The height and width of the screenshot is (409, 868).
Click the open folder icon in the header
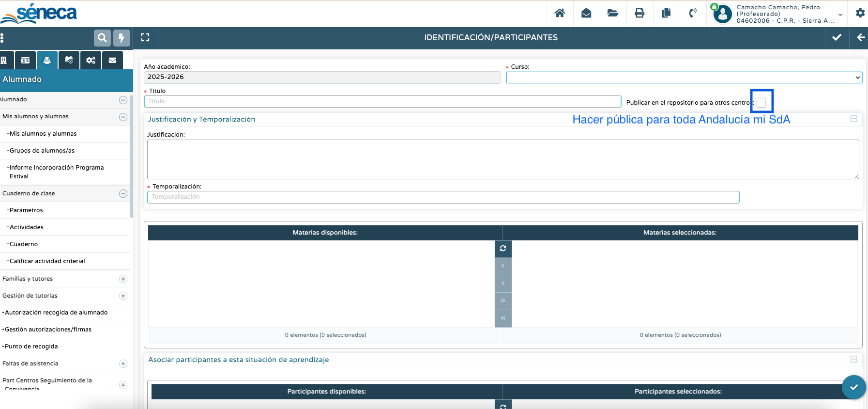[613, 13]
